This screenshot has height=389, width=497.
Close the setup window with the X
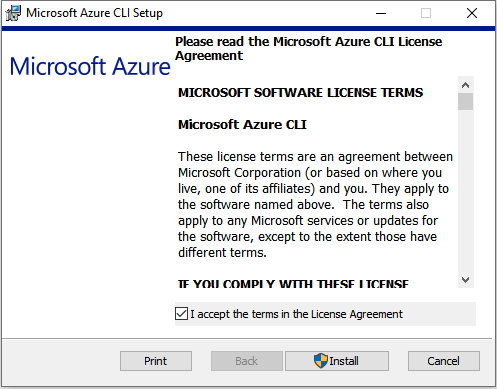coord(472,13)
